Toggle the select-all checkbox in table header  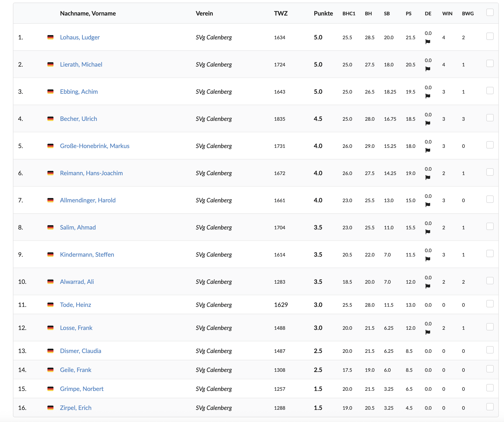click(490, 12)
